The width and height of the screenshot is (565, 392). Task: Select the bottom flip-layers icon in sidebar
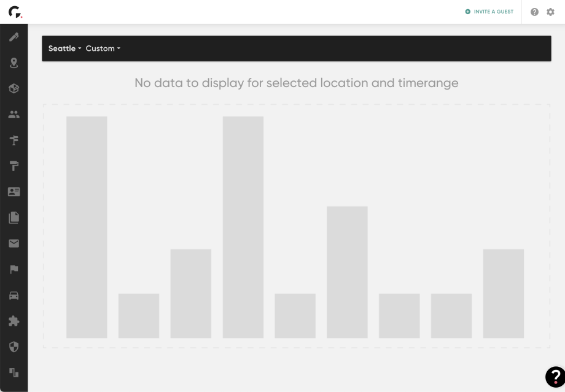[14, 372]
